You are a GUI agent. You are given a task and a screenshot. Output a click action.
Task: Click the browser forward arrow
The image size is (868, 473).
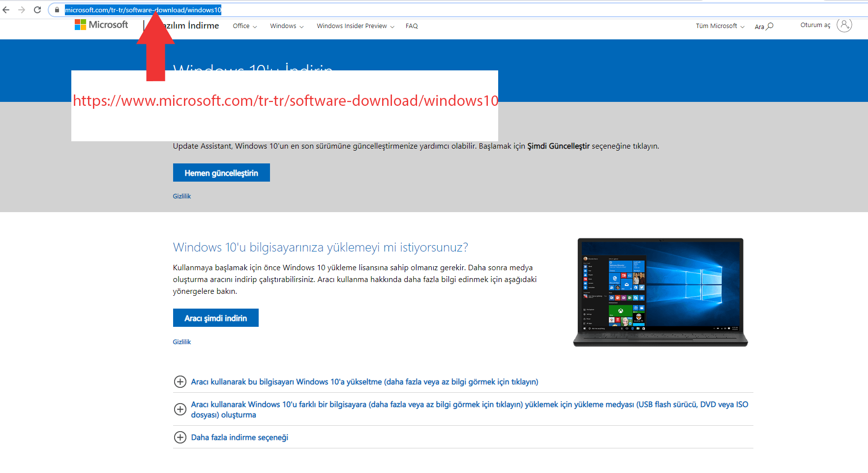(x=22, y=10)
